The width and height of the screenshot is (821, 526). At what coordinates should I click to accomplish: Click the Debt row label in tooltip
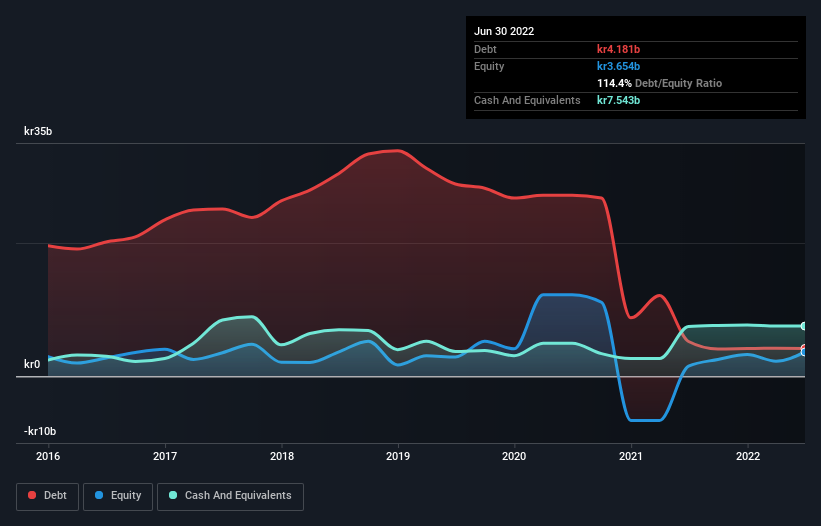(485, 49)
